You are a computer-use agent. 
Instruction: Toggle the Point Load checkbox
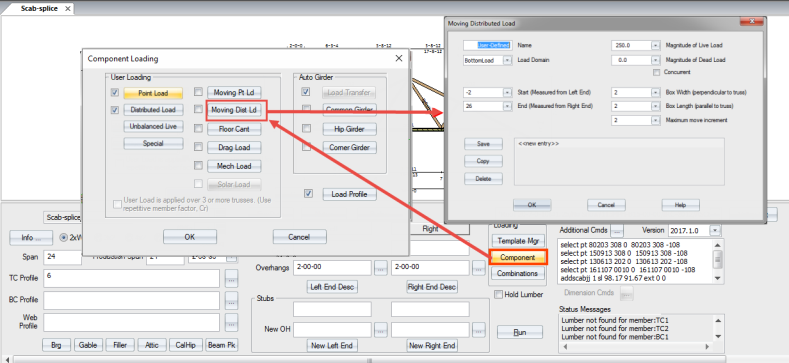coord(115,93)
